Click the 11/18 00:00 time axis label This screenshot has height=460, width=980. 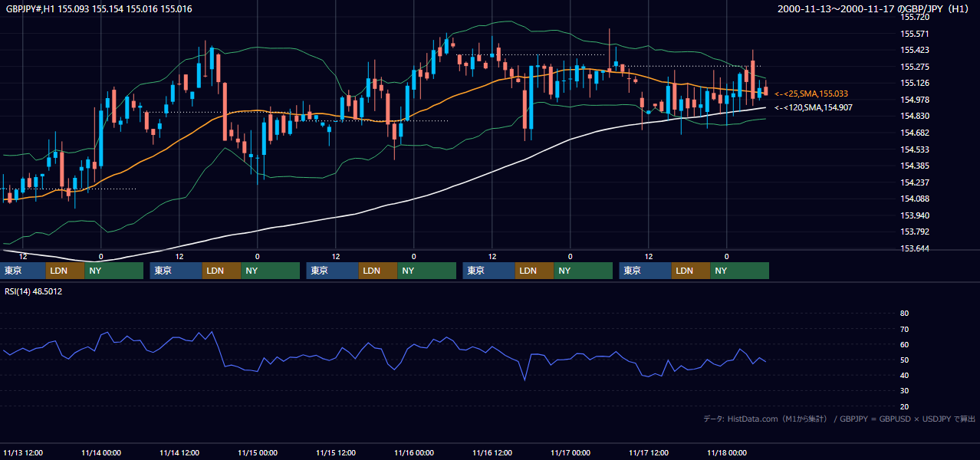pos(727,452)
